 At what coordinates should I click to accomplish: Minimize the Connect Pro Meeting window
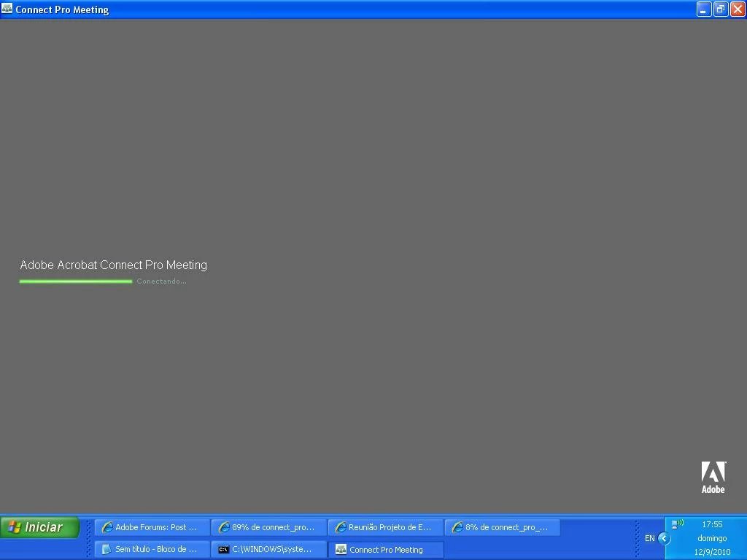[704, 9]
